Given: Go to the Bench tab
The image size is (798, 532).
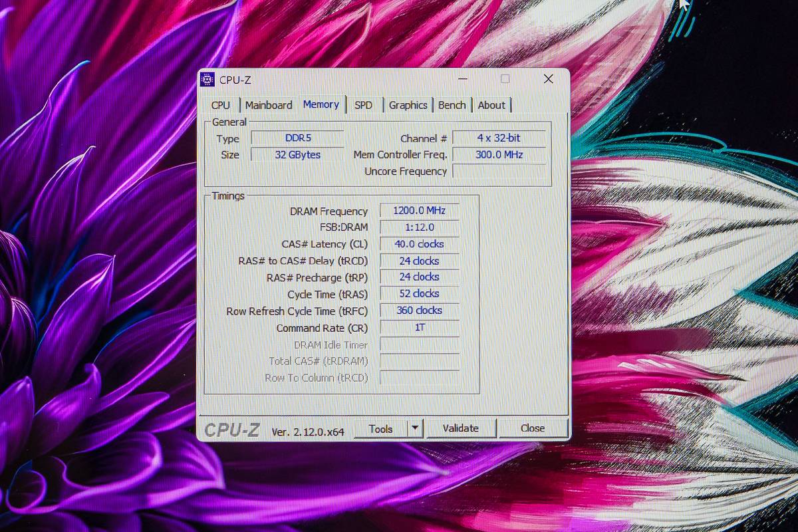Looking at the screenshot, I should (452, 105).
